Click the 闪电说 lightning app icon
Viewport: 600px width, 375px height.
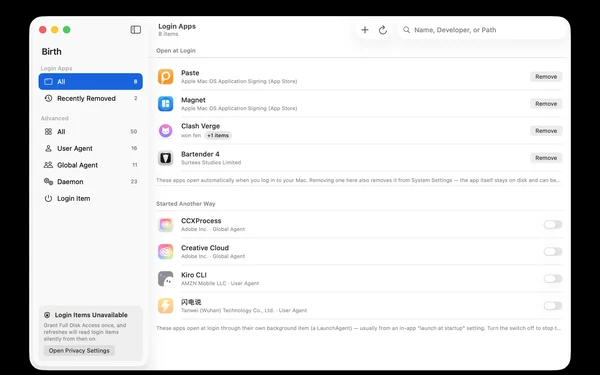click(x=166, y=306)
